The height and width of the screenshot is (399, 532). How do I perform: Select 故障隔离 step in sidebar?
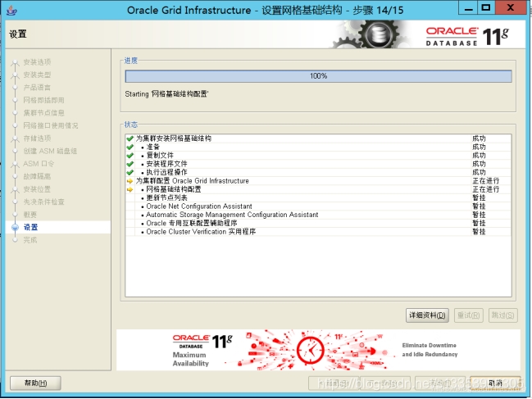[37, 176]
